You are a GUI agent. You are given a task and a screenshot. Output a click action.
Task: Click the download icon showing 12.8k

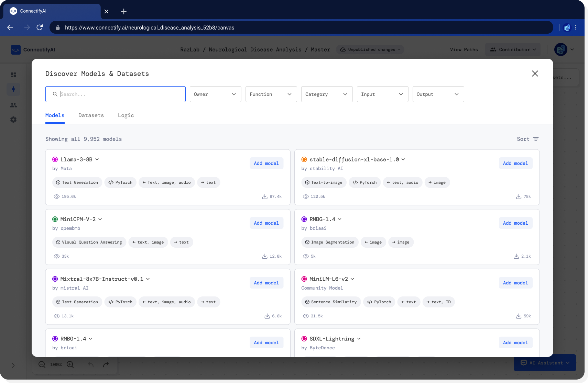click(265, 256)
